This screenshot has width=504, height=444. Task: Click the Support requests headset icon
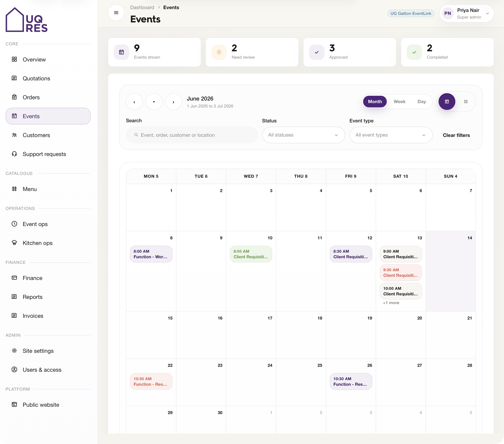point(14,154)
